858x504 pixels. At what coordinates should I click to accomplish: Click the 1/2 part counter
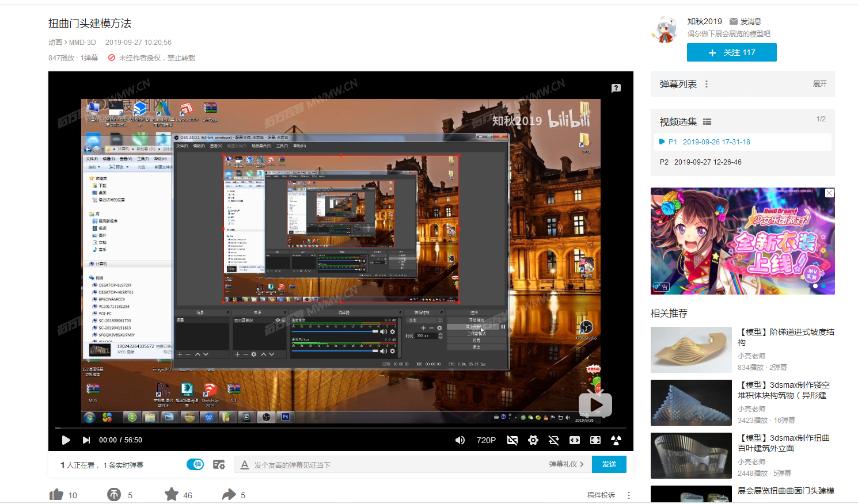(821, 119)
